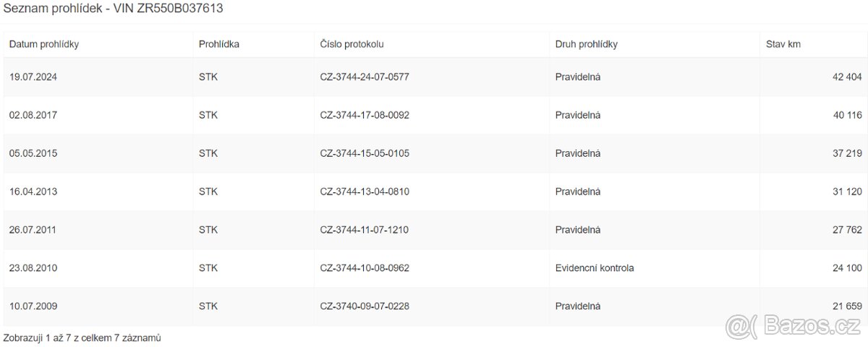Click the date 19.07.2024 row
The width and height of the screenshot is (868, 347).
pyautogui.click(x=33, y=77)
